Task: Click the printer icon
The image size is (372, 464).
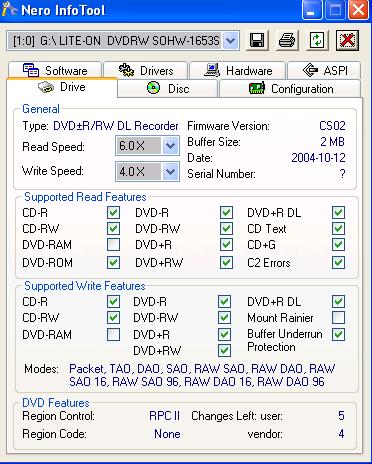Action: [x=287, y=41]
